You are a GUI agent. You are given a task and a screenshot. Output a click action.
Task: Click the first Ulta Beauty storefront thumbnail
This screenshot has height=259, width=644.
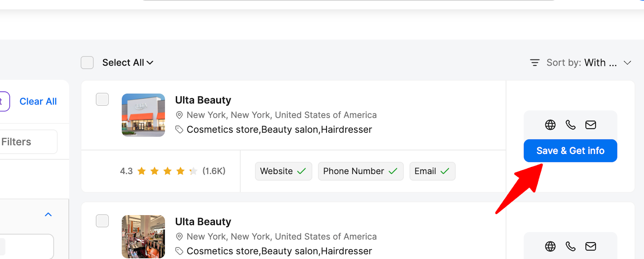click(x=143, y=115)
